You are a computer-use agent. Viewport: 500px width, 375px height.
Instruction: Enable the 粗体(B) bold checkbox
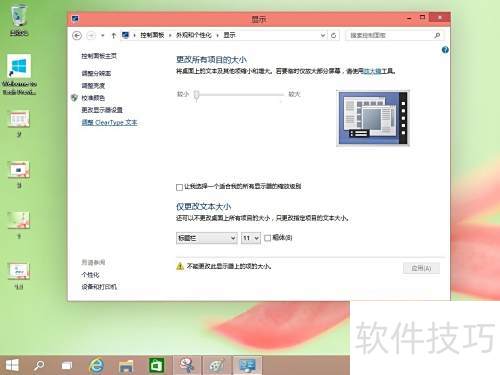click(267, 238)
